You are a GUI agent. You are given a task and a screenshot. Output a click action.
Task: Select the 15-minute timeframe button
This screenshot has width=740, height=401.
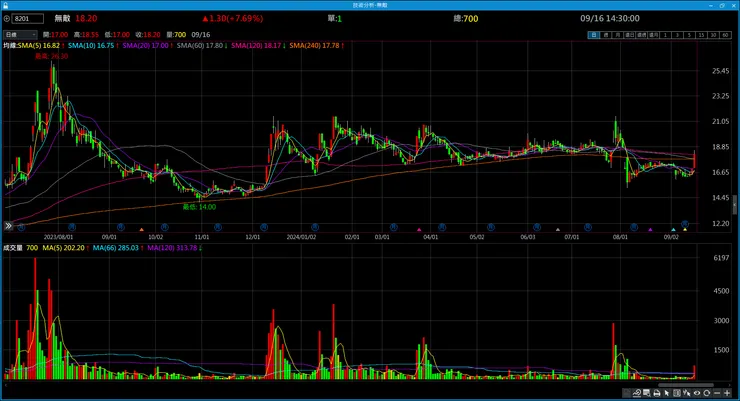[x=702, y=35]
